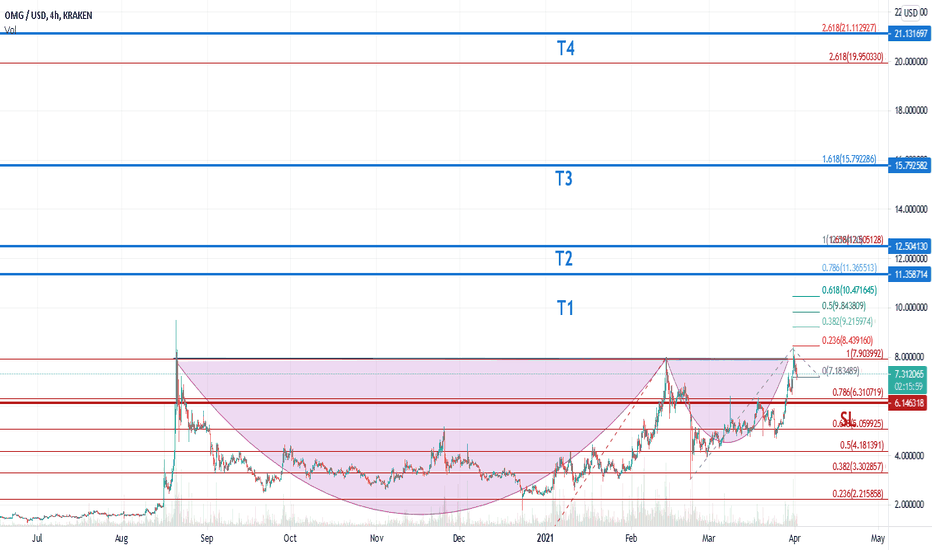This screenshot has width=932, height=550.
Task: Select the T2 target text label
Action: (x=563, y=259)
